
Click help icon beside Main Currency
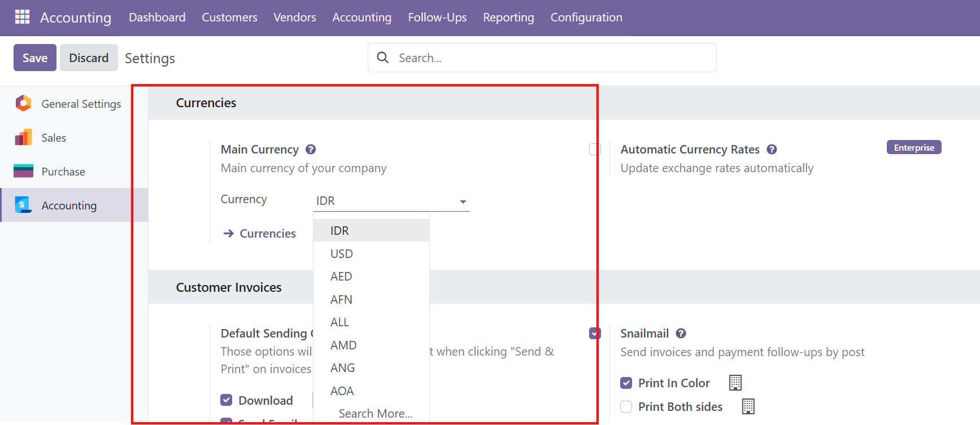(311, 150)
